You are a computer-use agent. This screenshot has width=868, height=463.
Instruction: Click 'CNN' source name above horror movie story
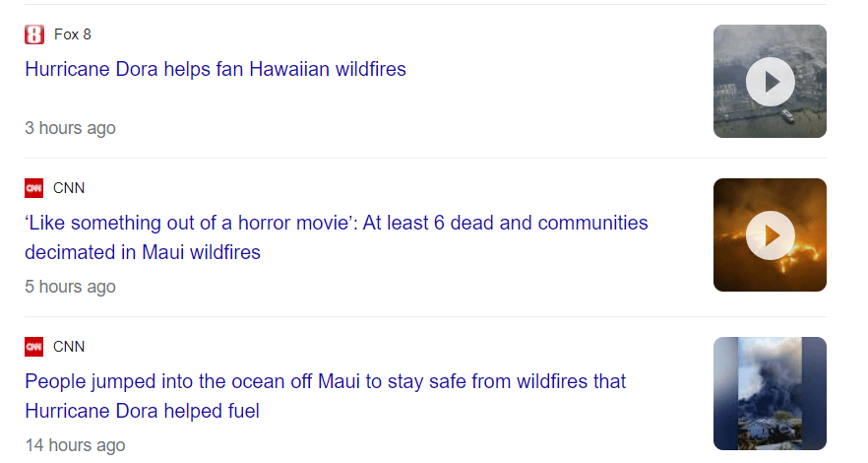(x=69, y=188)
